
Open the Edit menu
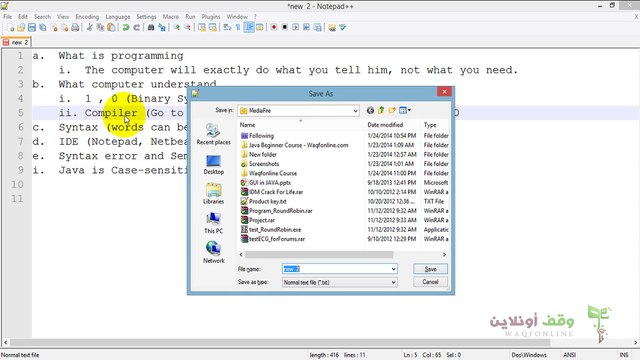[23, 17]
